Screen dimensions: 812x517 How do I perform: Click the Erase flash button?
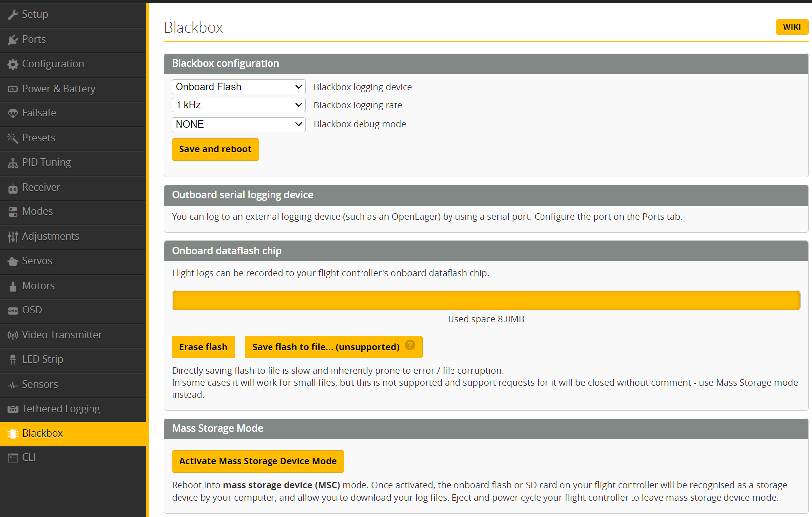(203, 347)
